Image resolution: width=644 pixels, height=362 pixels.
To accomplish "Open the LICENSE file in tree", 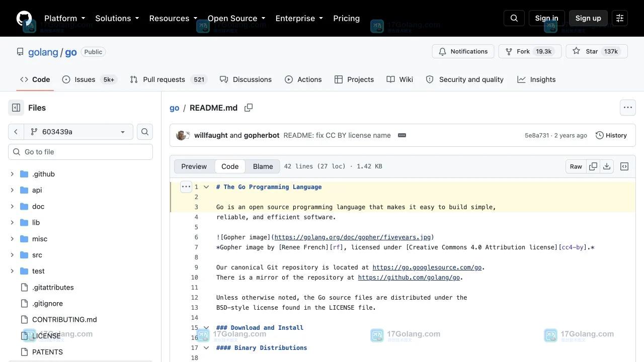I will click(46, 336).
